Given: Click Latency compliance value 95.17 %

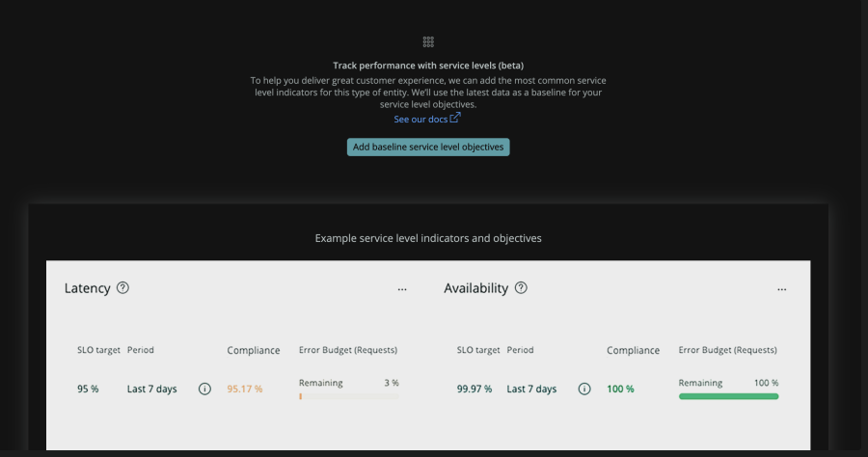Looking at the screenshot, I should pyautogui.click(x=245, y=390).
